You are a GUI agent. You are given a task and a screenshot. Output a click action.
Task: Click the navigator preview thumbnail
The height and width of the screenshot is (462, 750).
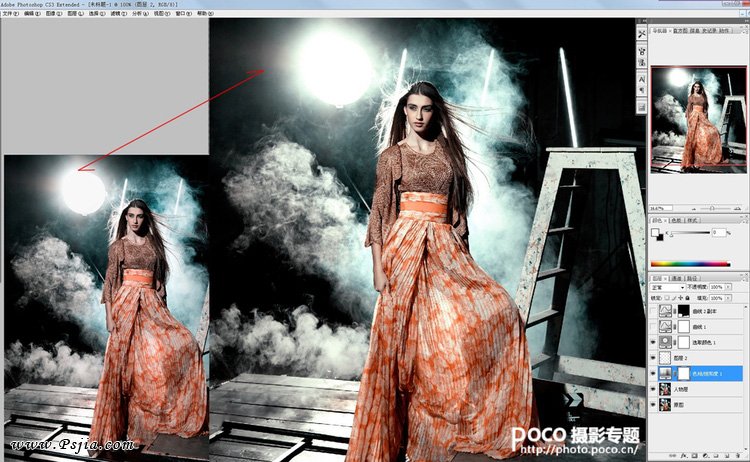(699, 118)
